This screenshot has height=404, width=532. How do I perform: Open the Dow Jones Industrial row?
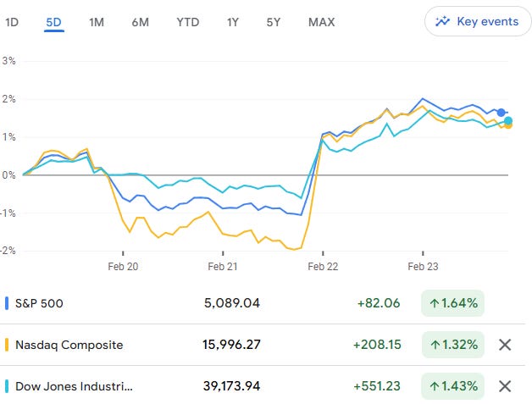(263, 386)
